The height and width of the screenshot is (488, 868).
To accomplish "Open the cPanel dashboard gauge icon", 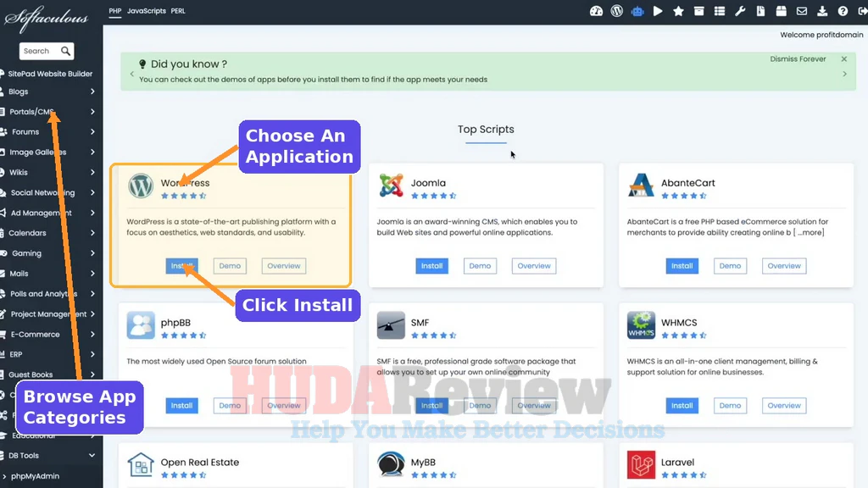I will (x=596, y=11).
